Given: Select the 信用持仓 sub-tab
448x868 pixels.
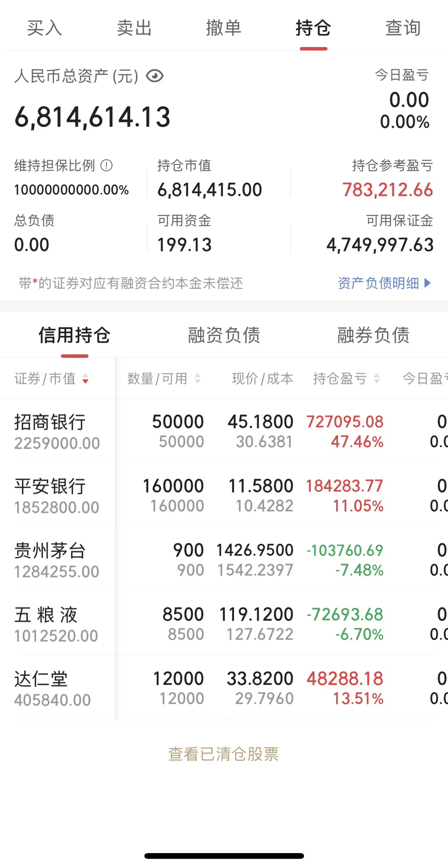Looking at the screenshot, I should 75,335.
